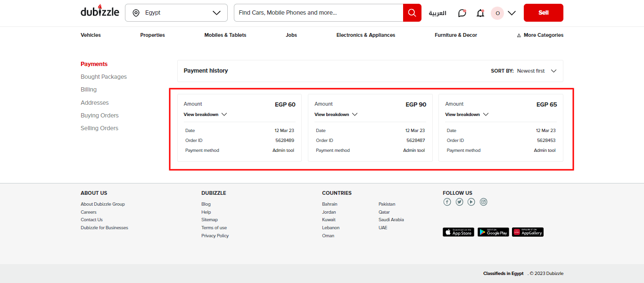Open the chat messages icon

tap(462, 13)
